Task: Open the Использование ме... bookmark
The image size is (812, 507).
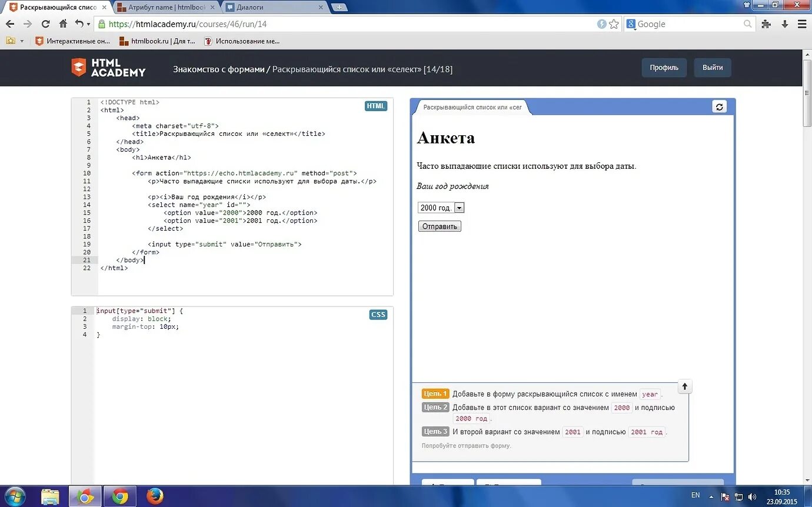Action: point(242,41)
